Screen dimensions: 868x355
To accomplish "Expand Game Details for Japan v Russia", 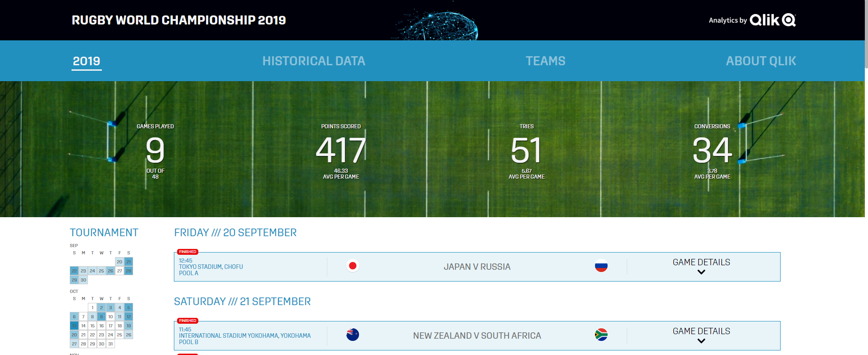I will point(701,267).
